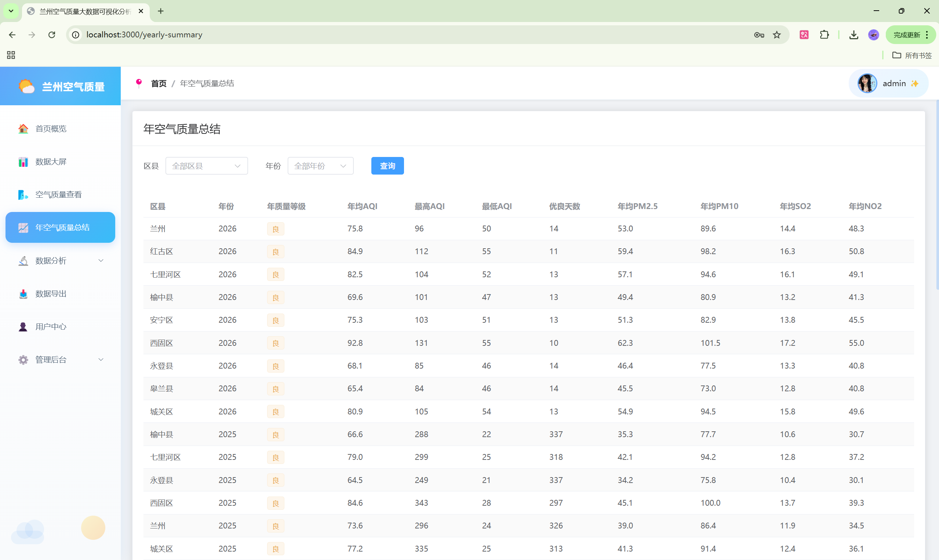Screen dimensions: 939x560
Task: Click the 空气质量查看 sidebar icon
Action: [x=23, y=195]
